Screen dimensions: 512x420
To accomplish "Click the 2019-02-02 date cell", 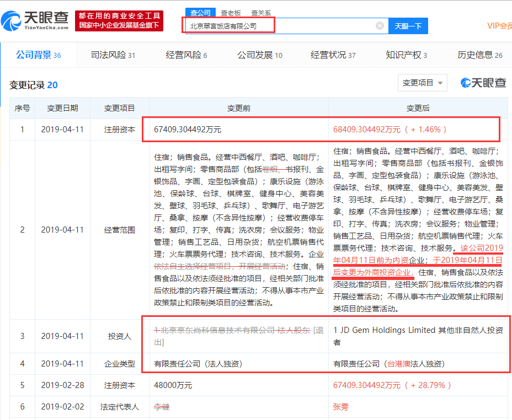I will (x=62, y=407).
